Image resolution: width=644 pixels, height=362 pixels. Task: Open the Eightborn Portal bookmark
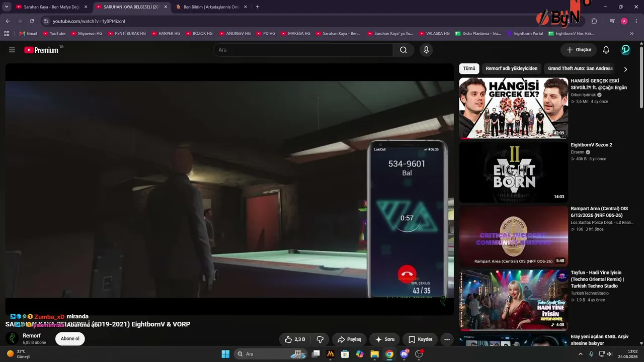tap(525, 34)
